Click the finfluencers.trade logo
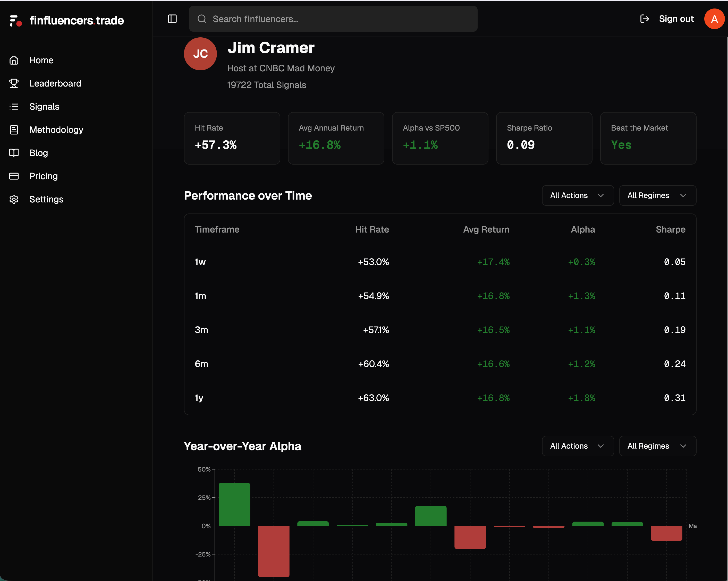 [x=66, y=20]
